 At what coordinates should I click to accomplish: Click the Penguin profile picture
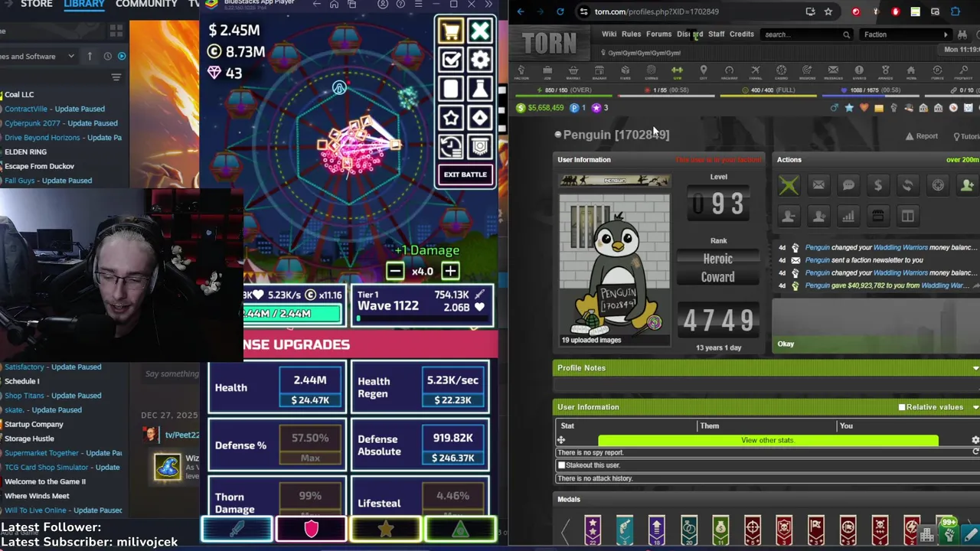coord(614,262)
